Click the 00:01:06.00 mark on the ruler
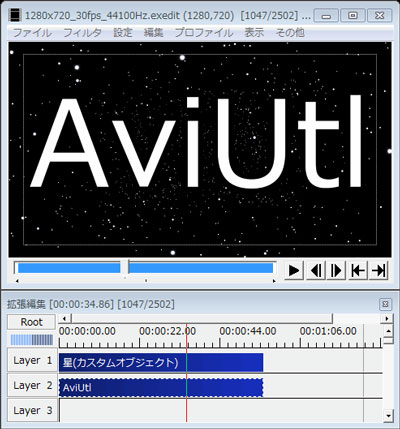This screenshot has width=400, height=429. tap(328, 331)
